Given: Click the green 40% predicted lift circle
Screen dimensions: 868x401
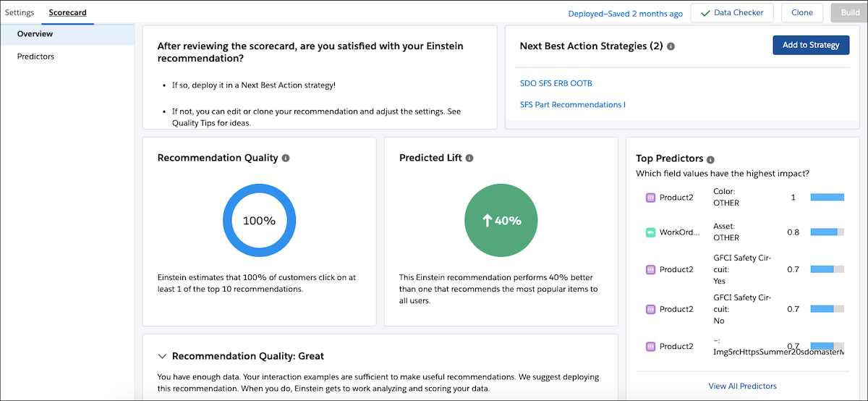Looking at the screenshot, I should pyautogui.click(x=501, y=221).
